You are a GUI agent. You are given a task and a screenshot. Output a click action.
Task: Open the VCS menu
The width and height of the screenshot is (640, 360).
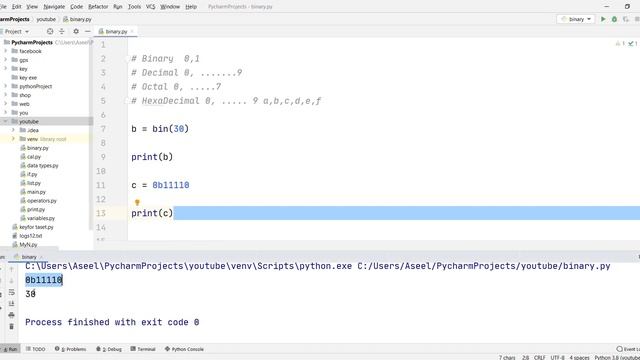151,7
